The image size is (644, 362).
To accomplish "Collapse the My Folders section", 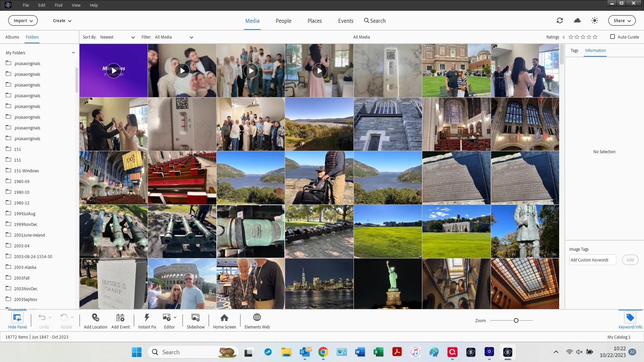I will click(x=73, y=53).
